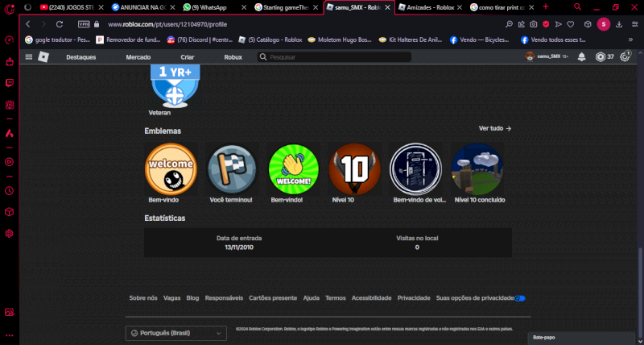Open Robux in Roblox navigation
Viewport: 644px width, 345px height.
pyautogui.click(x=233, y=57)
